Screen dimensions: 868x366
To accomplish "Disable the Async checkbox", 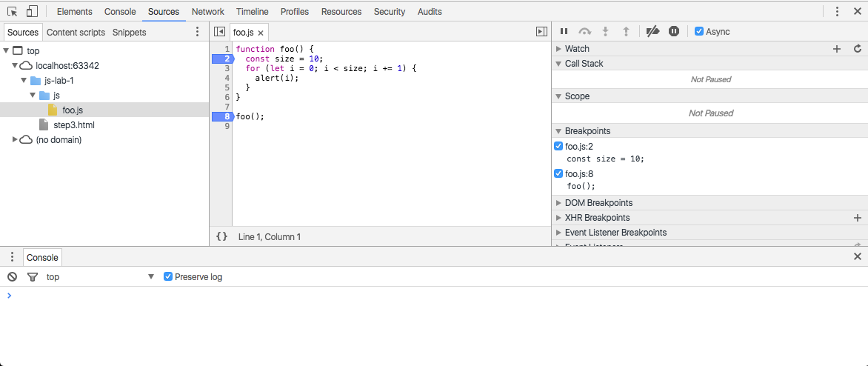I will coord(699,32).
